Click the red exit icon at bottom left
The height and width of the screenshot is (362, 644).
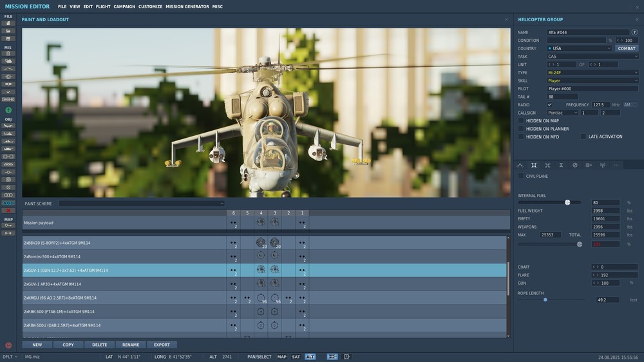8,346
